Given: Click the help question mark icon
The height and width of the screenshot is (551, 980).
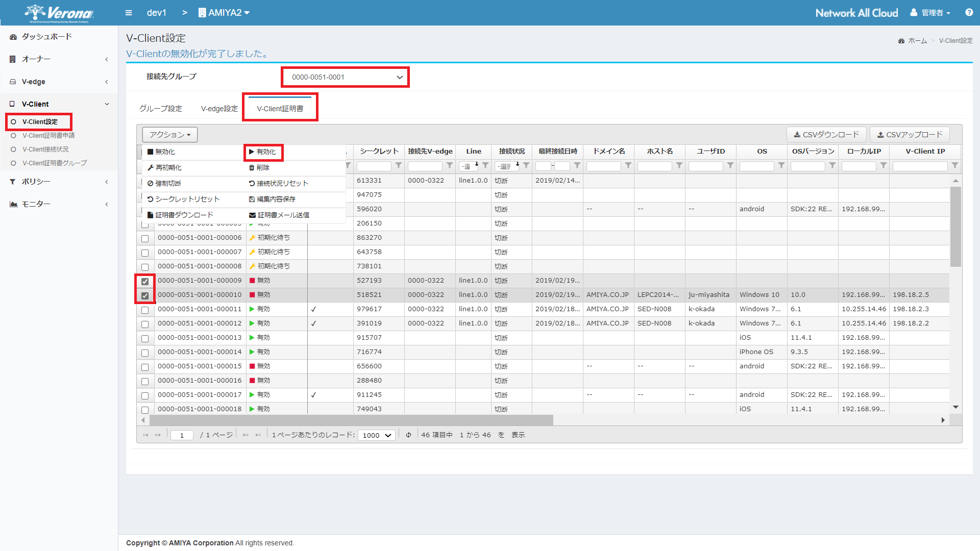Looking at the screenshot, I should coord(969,13).
